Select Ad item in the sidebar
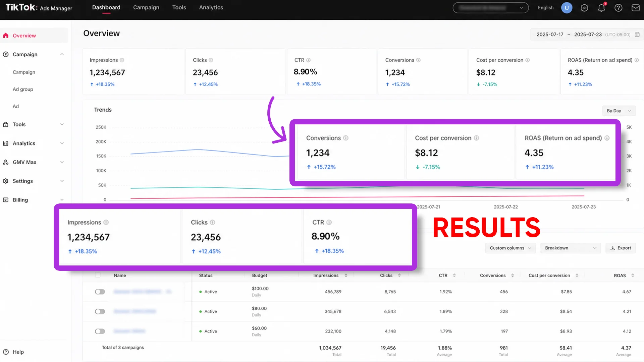644x362 pixels. pos(16,106)
